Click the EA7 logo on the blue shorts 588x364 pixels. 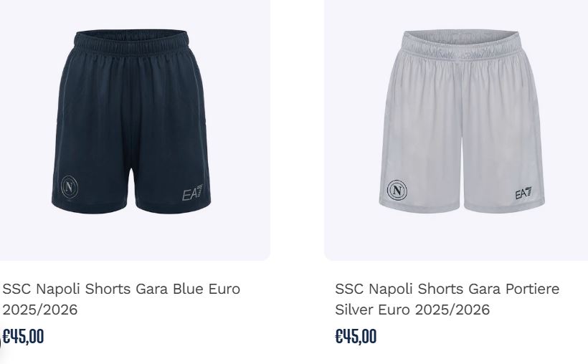click(x=192, y=193)
